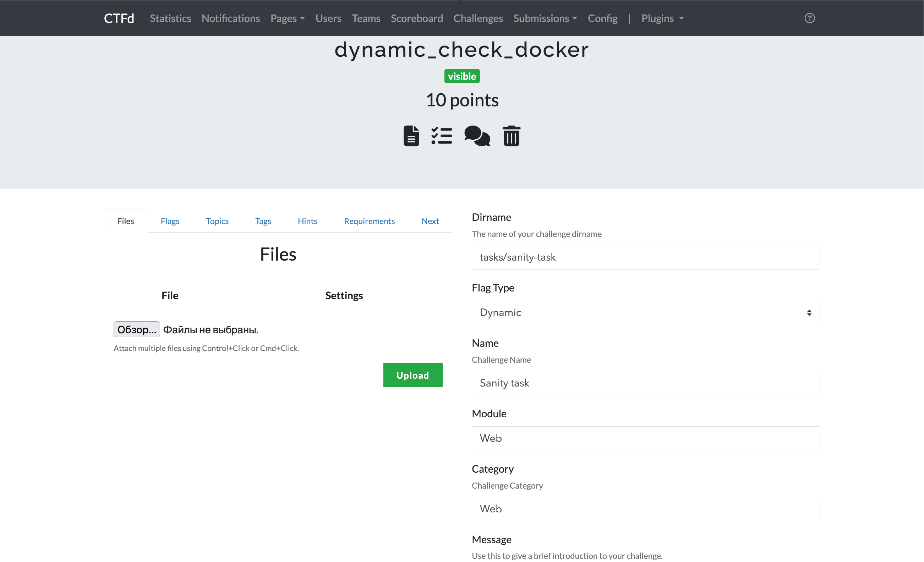This screenshot has height=562, width=924.
Task: Click the green Upload button
Action: point(412,375)
